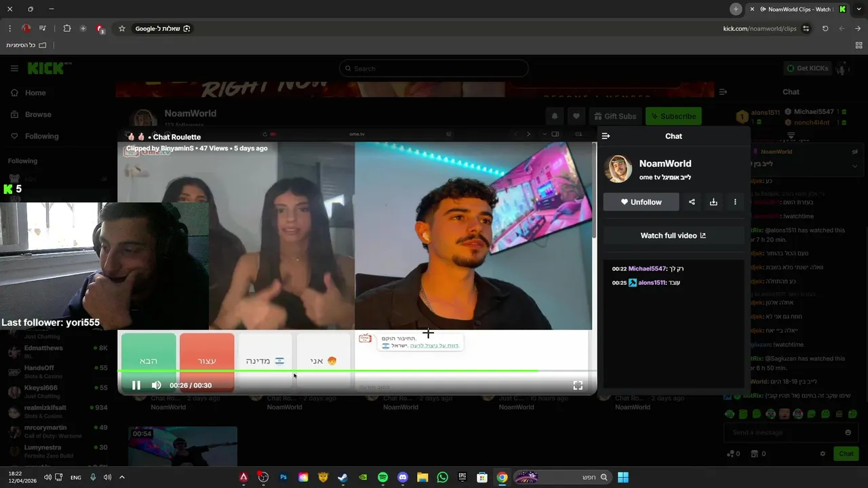Collapse the background page Chat sidebar

tap(723, 92)
